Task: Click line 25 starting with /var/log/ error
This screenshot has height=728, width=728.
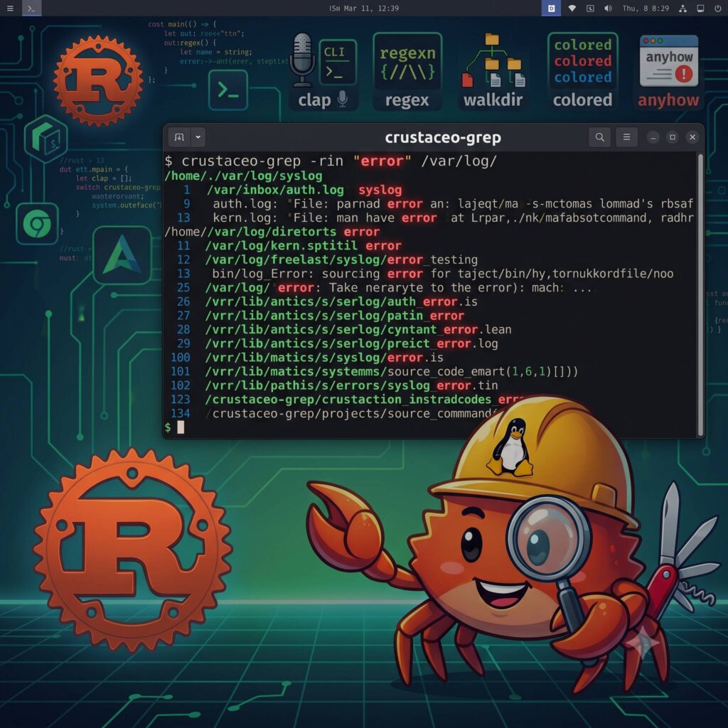Action: coord(385,287)
